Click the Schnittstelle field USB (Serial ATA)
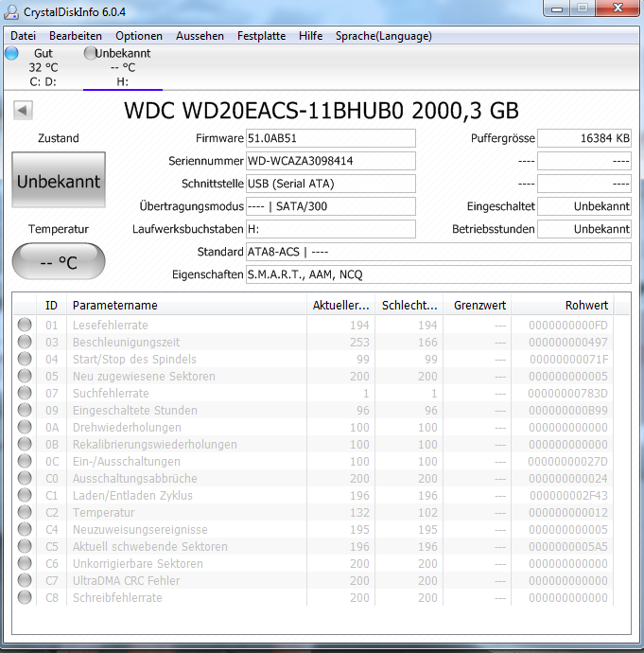This screenshot has height=653, width=644. click(x=331, y=184)
